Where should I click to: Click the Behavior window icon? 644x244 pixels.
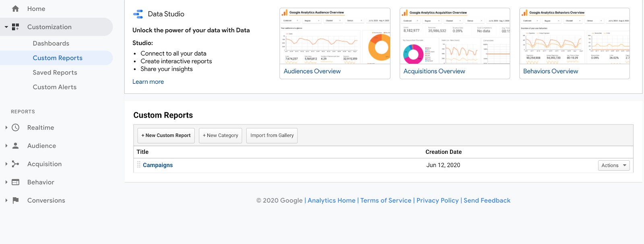(15, 182)
